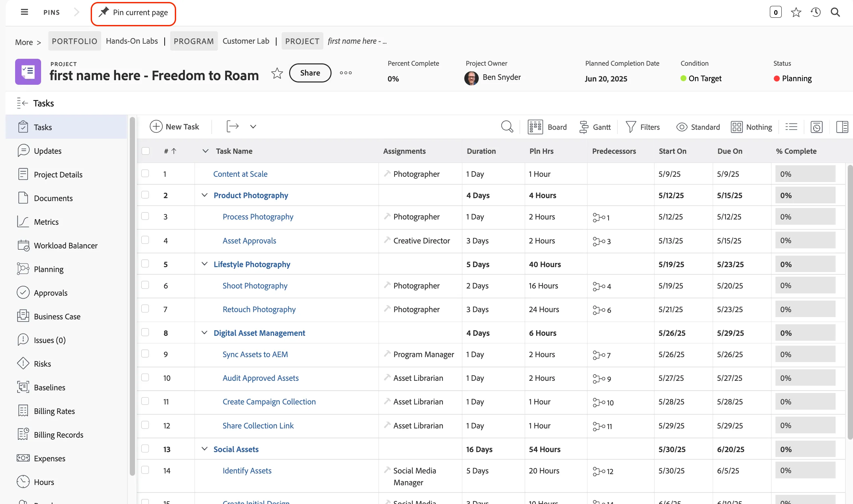Open Ben Snyder's avatar
Image resolution: width=853 pixels, height=504 pixels.
tap(471, 78)
